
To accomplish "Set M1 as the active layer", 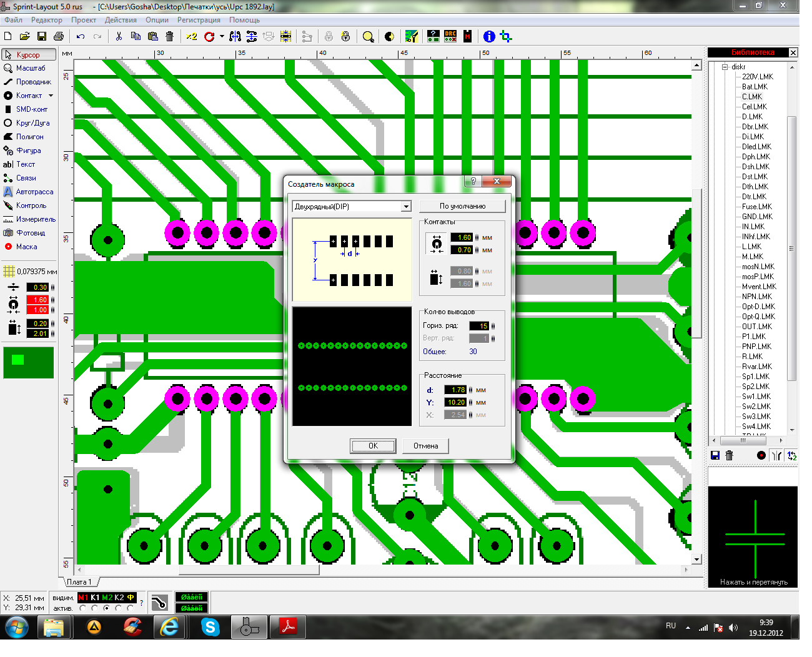I will point(83,608).
